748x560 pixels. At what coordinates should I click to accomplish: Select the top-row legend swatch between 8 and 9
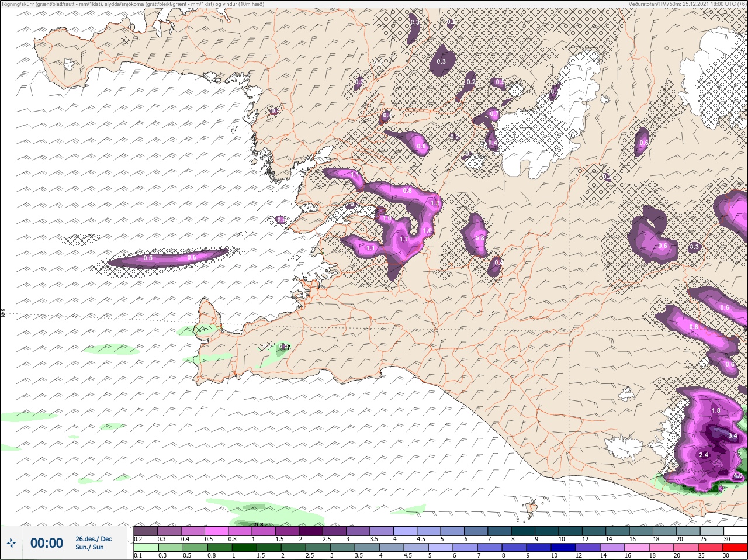[x=524, y=531]
